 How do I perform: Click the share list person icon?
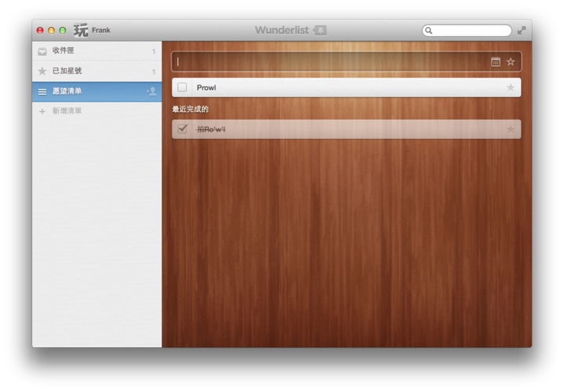pyautogui.click(x=151, y=92)
